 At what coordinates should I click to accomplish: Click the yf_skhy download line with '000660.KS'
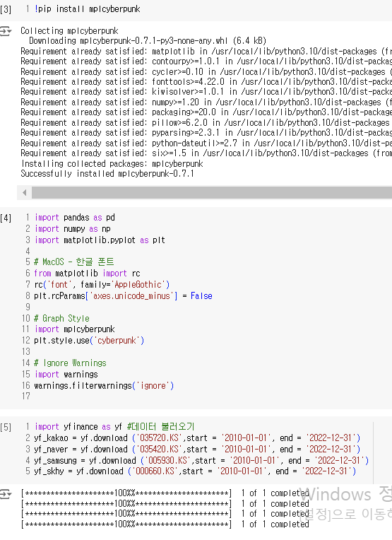195,471
